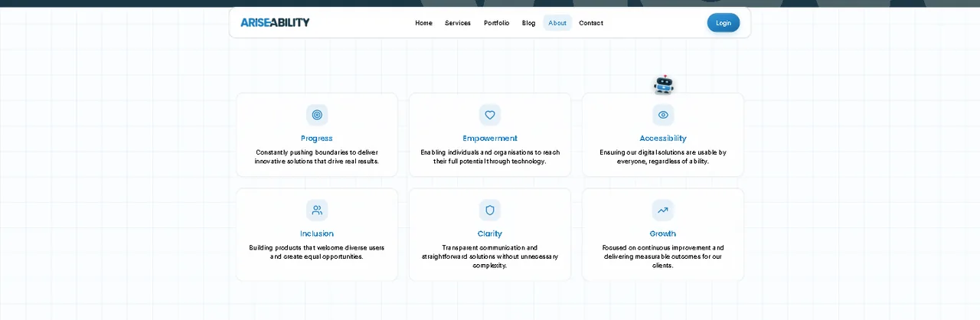Click the Clarity shield icon
Screen dimensions: 980x320
click(x=490, y=210)
